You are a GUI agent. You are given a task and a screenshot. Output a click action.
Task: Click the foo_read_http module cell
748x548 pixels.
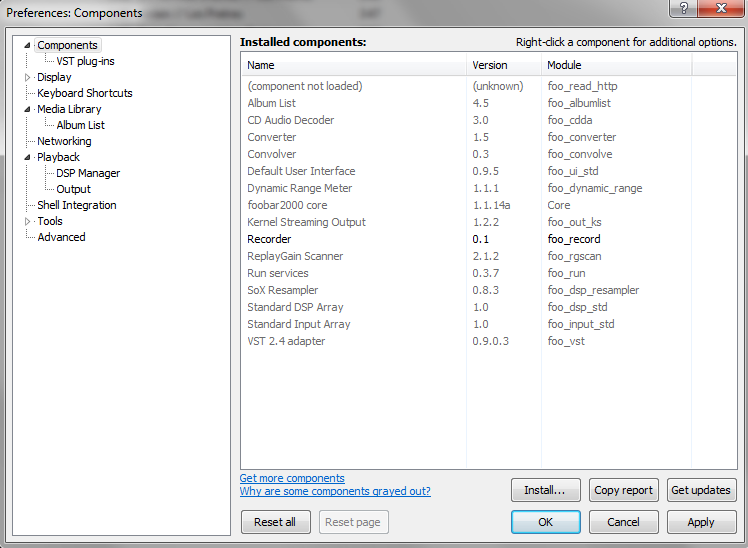pos(582,86)
